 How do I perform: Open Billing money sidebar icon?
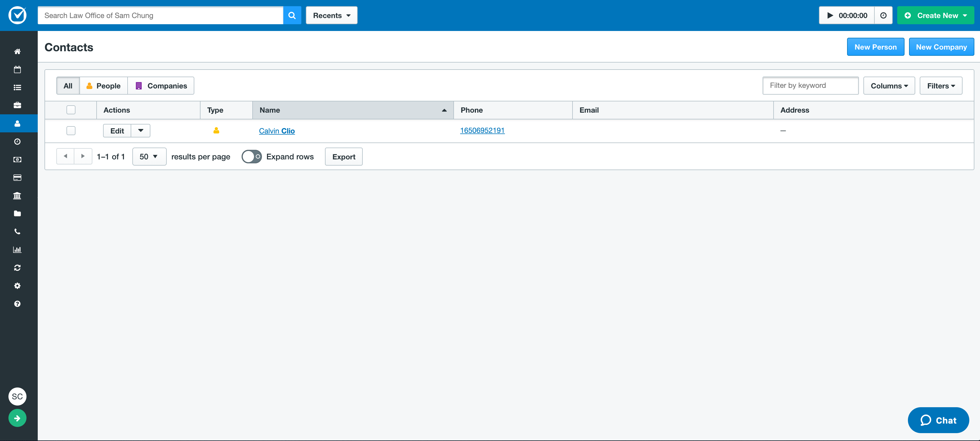[x=17, y=159]
